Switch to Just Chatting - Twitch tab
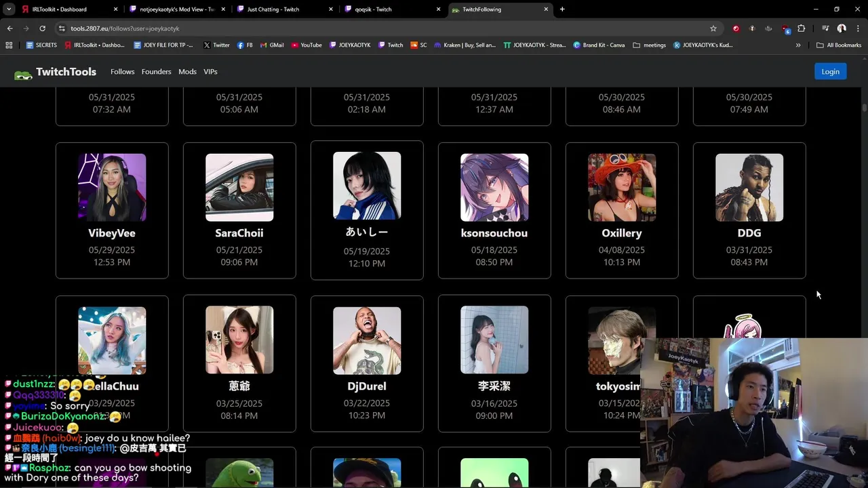The image size is (868, 488). (x=284, y=9)
